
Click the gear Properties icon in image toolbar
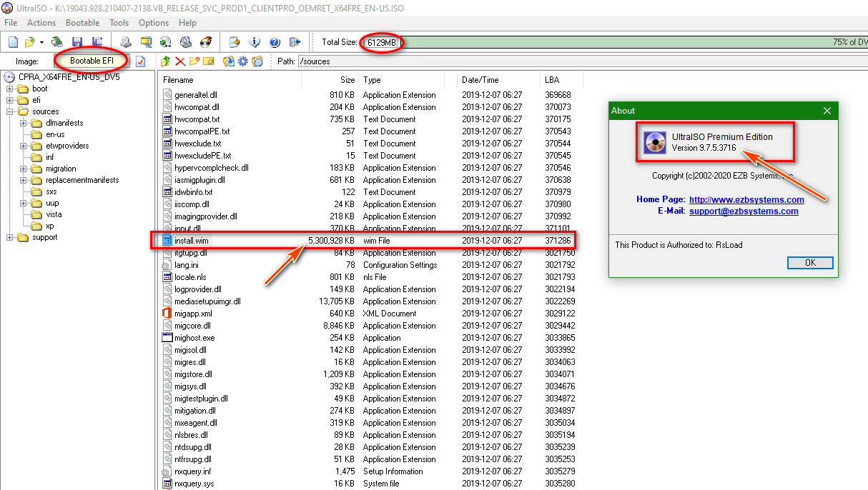coord(243,61)
